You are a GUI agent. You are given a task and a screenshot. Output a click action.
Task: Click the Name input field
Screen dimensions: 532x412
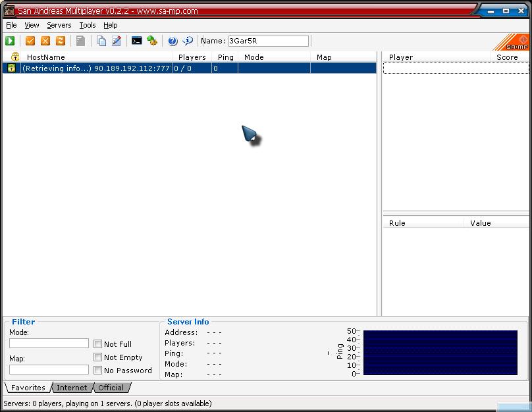(269, 41)
